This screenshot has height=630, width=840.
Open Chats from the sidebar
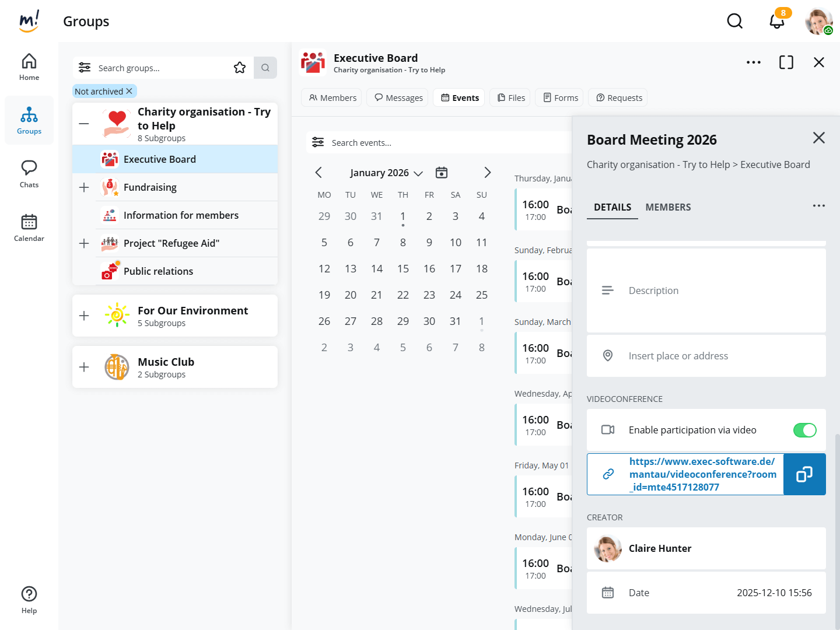(x=29, y=174)
